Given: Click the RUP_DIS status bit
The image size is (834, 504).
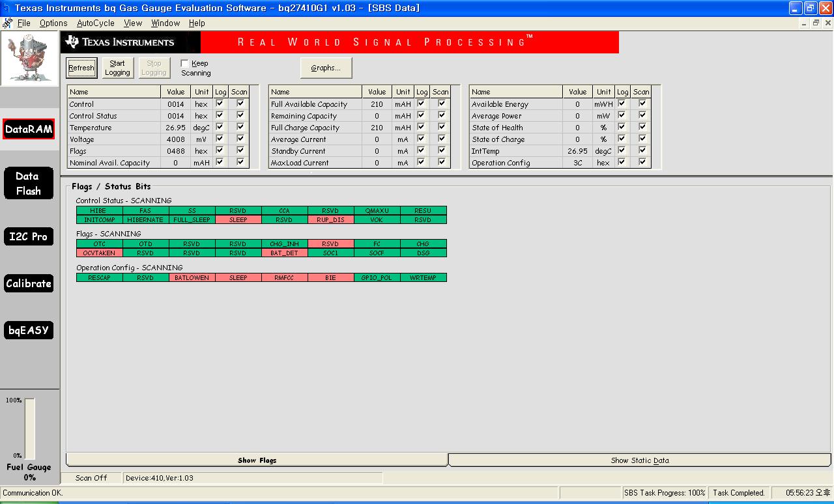Looking at the screenshot, I should click(x=331, y=219).
